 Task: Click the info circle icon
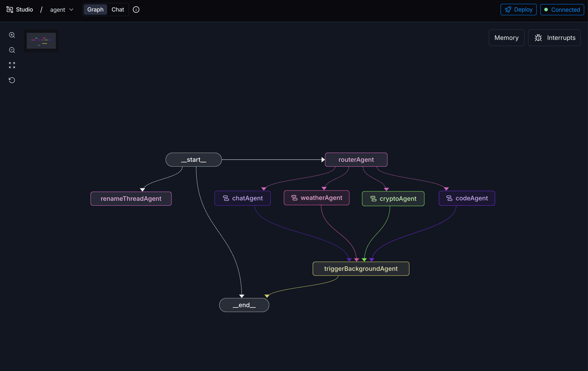(136, 9)
